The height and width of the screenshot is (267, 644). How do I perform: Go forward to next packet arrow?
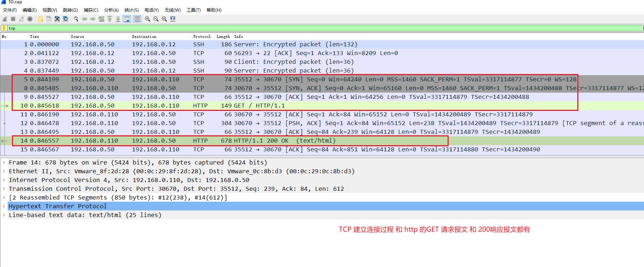(x=93, y=19)
